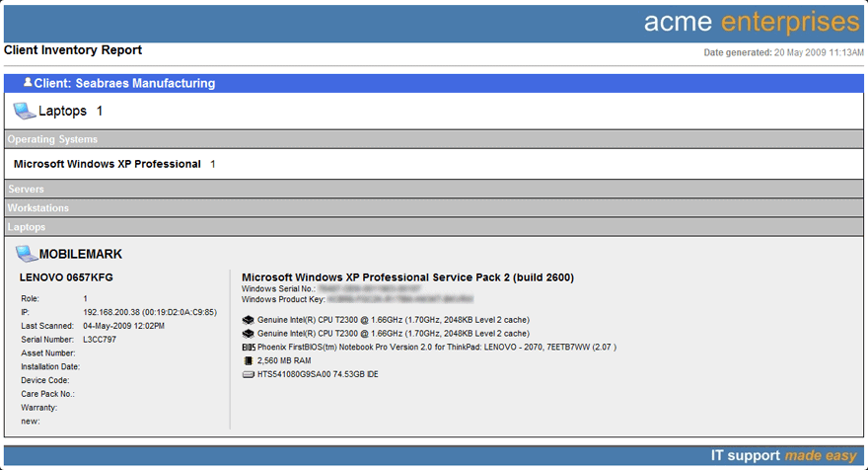Click the new: label
Viewport: 868px width, 470px height.
click(31, 422)
